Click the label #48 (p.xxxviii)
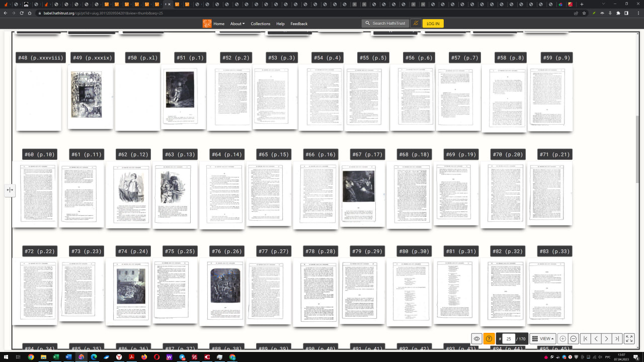The image size is (644, 362). tap(41, 58)
